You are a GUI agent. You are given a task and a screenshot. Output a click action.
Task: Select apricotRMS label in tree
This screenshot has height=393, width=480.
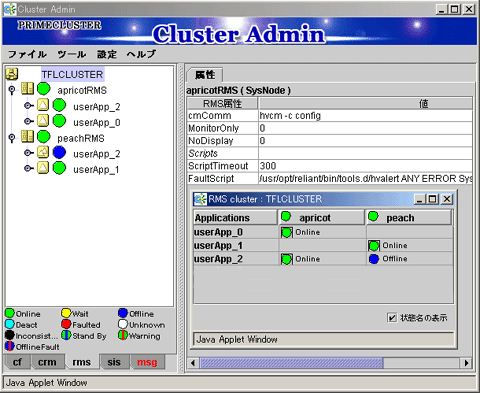[82, 90]
